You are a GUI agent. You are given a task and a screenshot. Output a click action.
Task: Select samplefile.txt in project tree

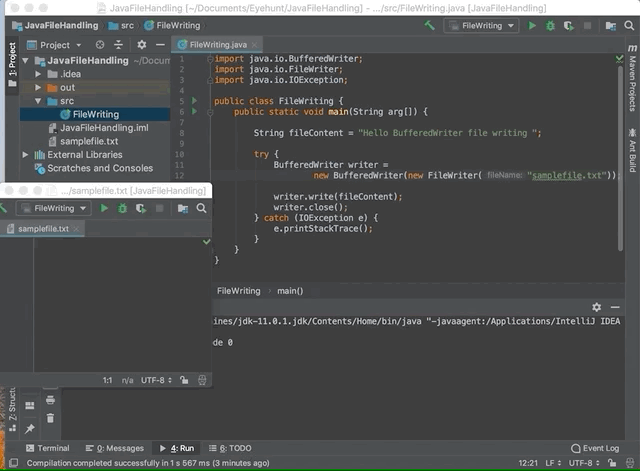point(83,141)
